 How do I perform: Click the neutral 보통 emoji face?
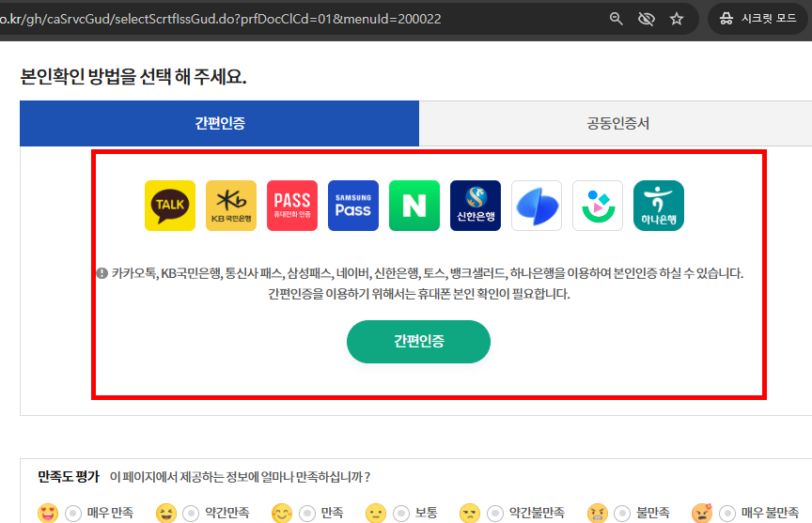(375, 514)
